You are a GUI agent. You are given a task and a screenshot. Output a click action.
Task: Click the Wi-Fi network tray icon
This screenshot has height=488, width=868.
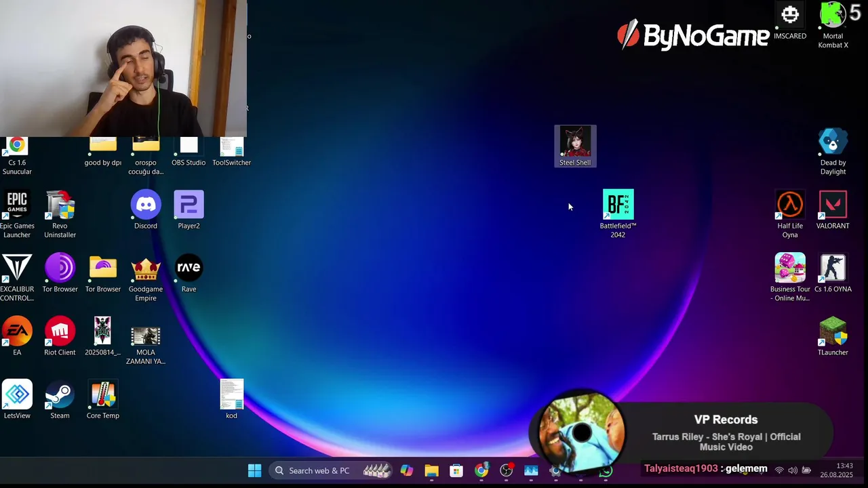coord(779,470)
